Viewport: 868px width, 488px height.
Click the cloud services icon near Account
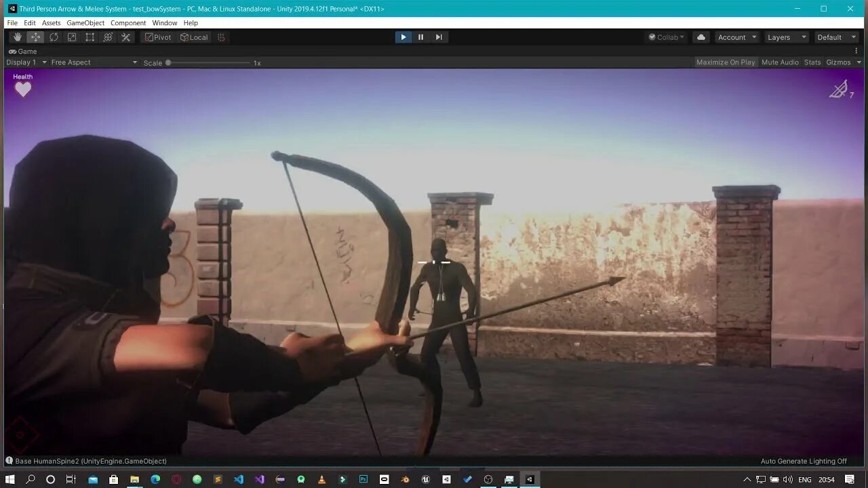point(701,37)
